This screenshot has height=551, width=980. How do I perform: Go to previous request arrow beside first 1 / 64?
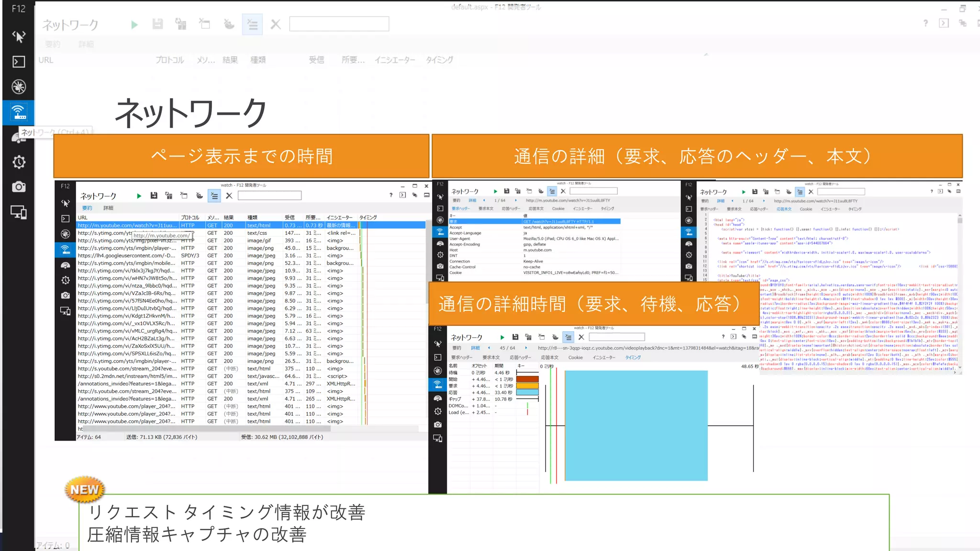(x=484, y=200)
